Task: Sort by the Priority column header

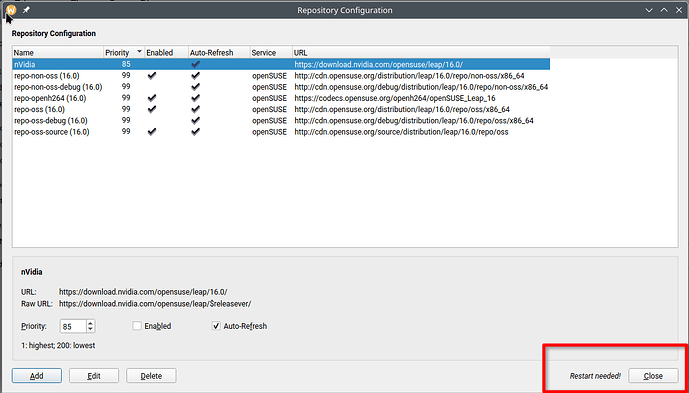Action: pos(124,53)
